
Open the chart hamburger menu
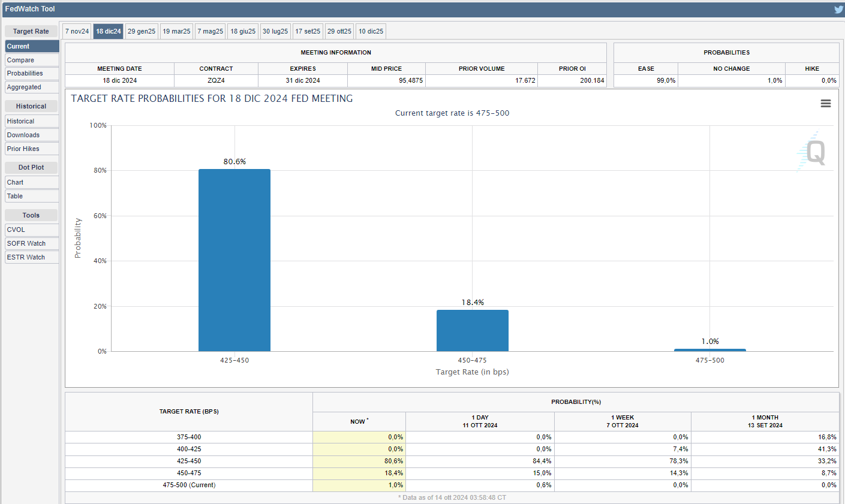pos(825,104)
